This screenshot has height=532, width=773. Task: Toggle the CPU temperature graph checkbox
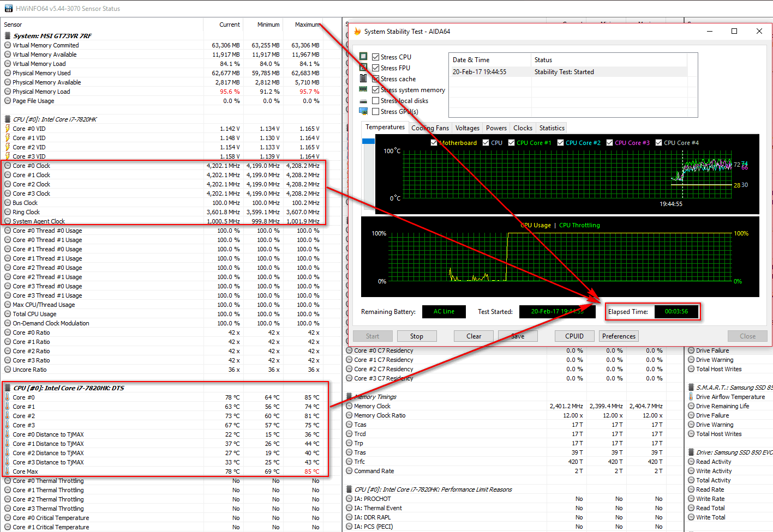tap(486, 143)
